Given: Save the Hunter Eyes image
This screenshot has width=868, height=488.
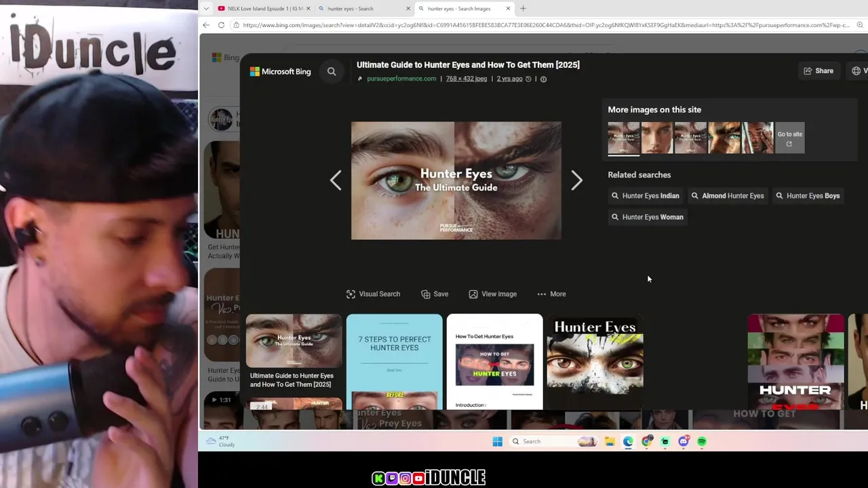Looking at the screenshot, I should coord(435,294).
